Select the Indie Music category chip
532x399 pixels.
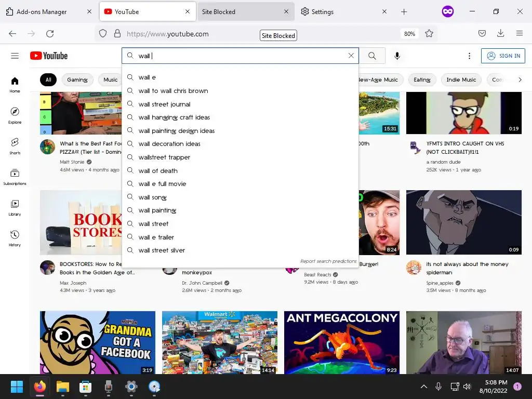click(461, 79)
